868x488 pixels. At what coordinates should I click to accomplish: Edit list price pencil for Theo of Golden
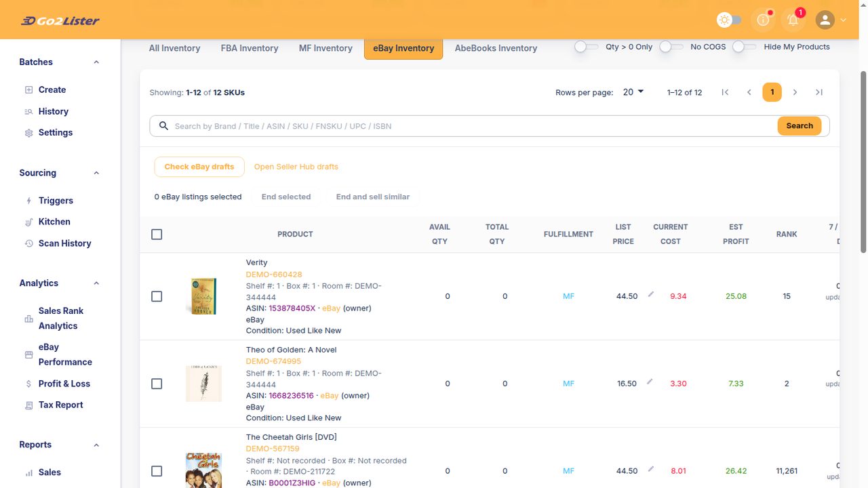point(650,382)
